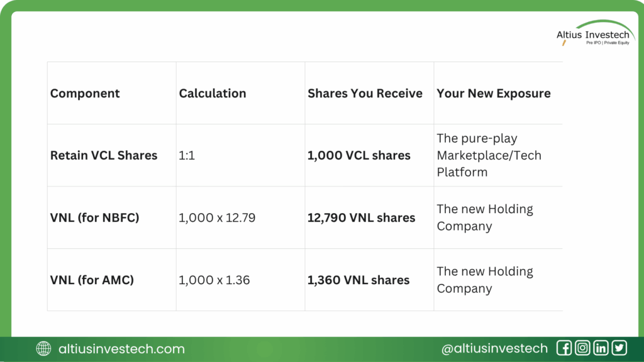Screen dimensions: 644x362
Task: Open the Twitter bird icon
Action: (619, 348)
